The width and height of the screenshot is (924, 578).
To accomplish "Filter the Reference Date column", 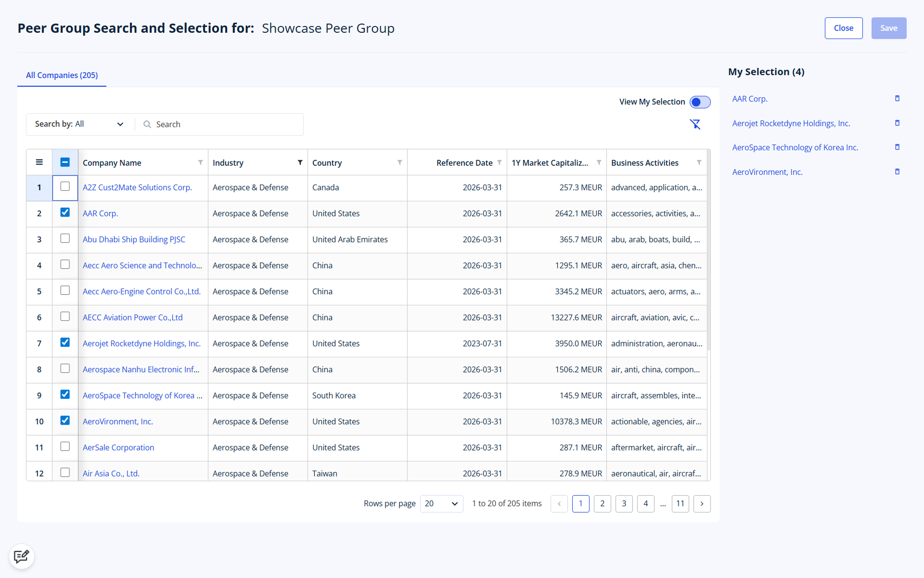I will point(500,163).
